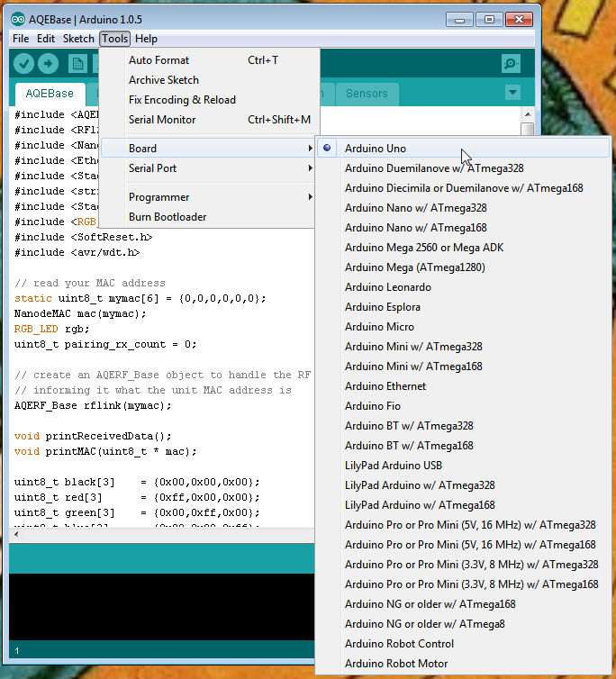Screen dimensions: 616x679
Task: Click the line 'AQERF_Base rflink(mymac);'
Action: pos(93,406)
